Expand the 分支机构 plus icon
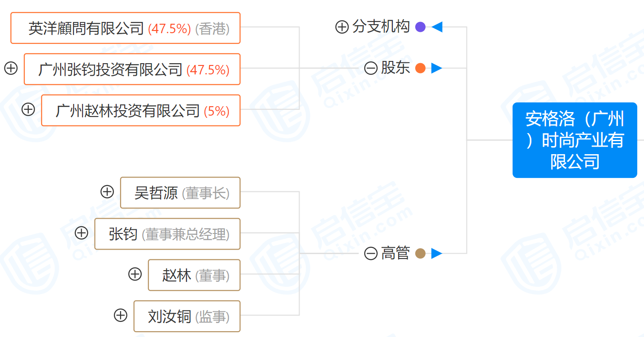The width and height of the screenshot is (644, 337). (342, 27)
